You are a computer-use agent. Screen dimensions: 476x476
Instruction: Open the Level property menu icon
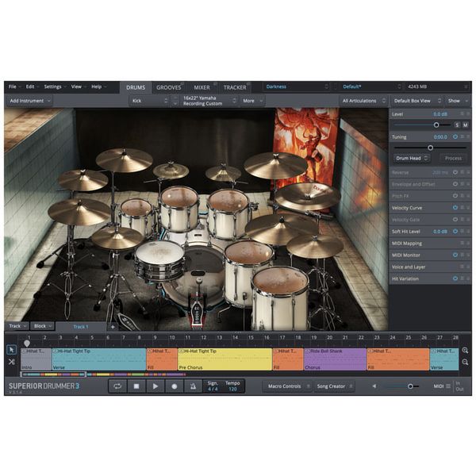(462, 113)
